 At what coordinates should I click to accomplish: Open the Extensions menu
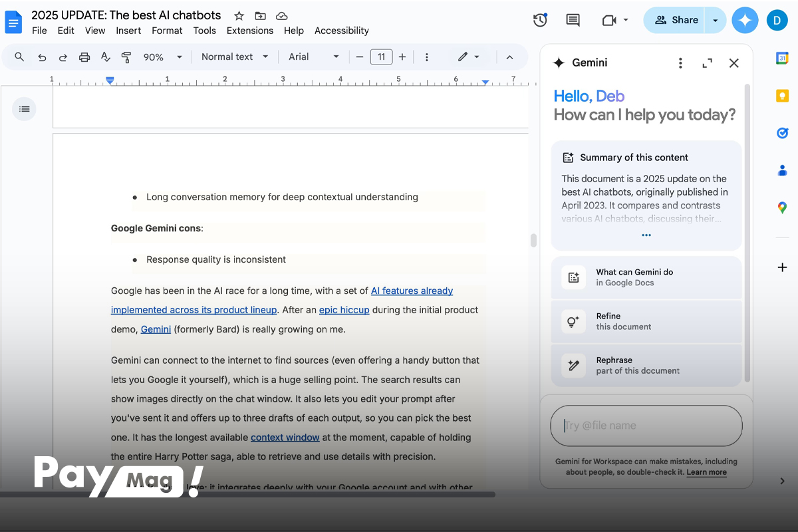click(x=250, y=31)
